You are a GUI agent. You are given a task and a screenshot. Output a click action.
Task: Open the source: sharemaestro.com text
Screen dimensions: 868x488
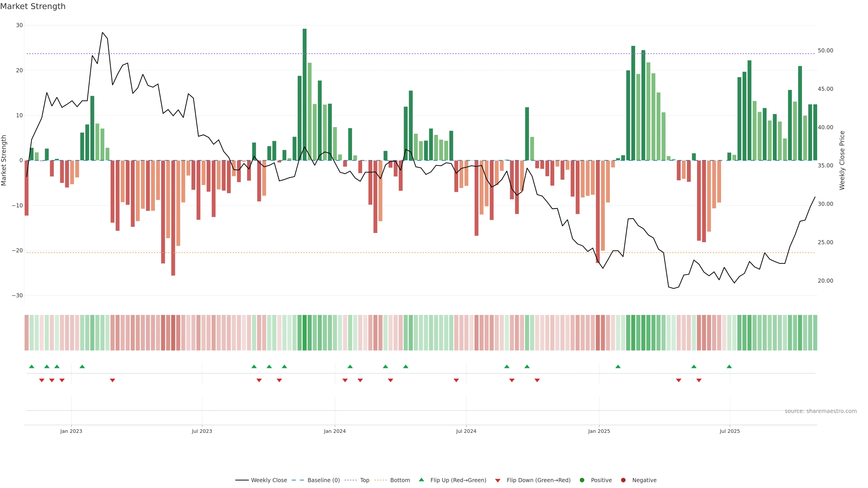click(x=821, y=411)
